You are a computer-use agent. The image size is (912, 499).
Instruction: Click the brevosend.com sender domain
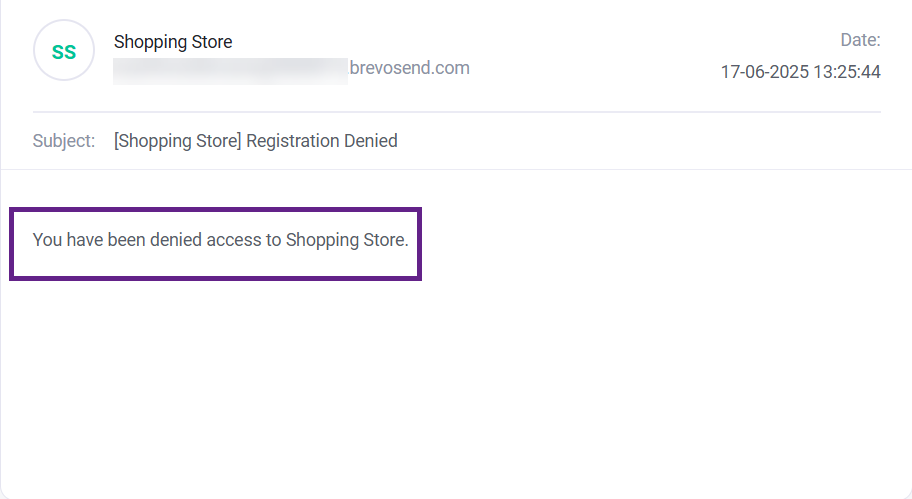point(409,68)
